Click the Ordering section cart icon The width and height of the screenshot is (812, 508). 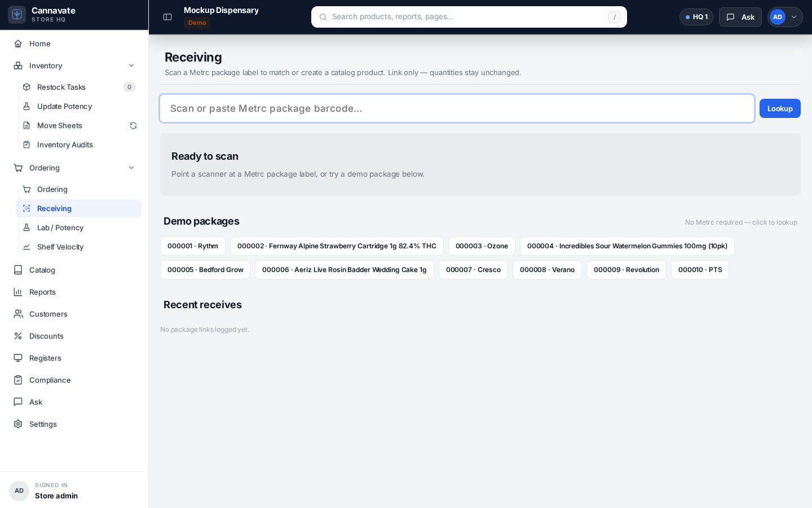[x=18, y=168]
